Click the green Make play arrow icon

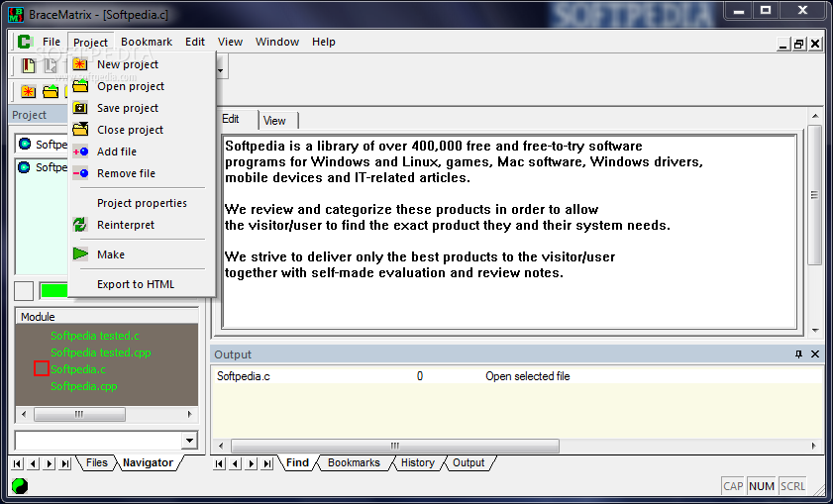pyautogui.click(x=80, y=254)
